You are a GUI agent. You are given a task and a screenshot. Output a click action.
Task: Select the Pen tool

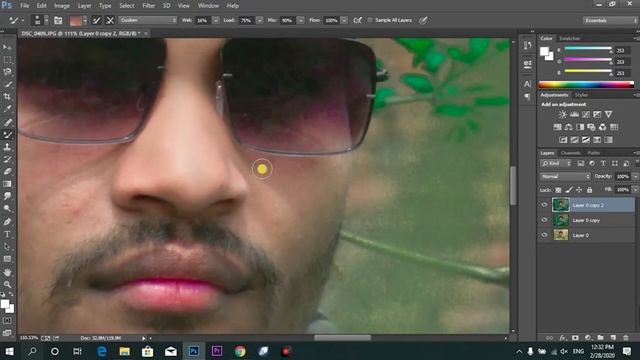(x=7, y=222)
